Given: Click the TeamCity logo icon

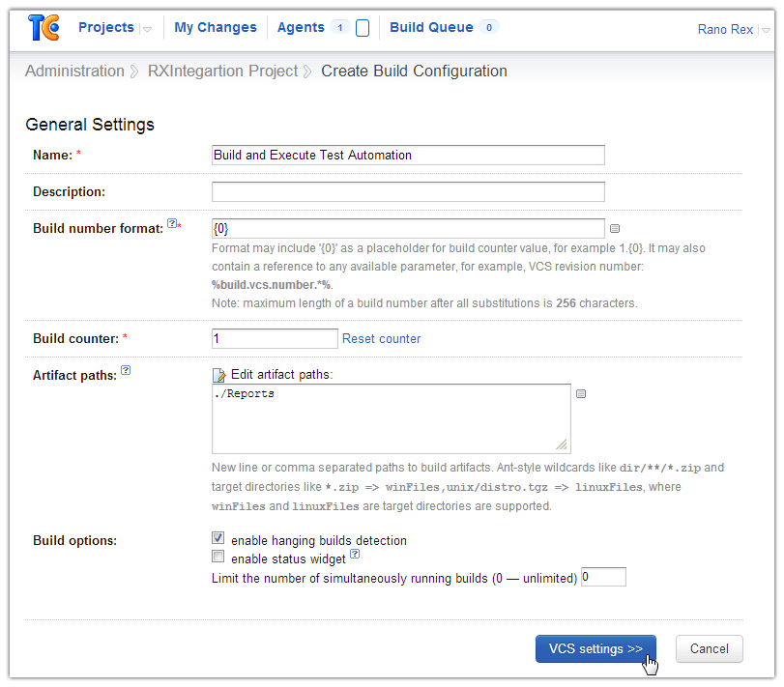Looking at the screenshot, I should 44,27.
